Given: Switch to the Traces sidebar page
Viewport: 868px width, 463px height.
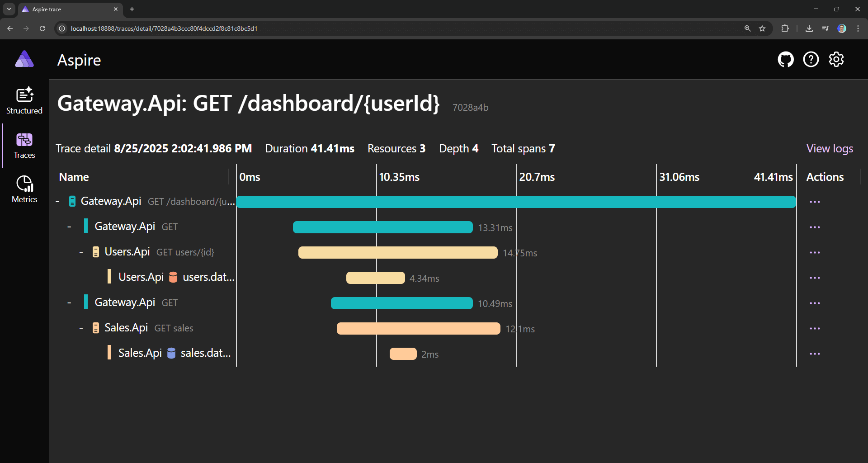Looking at the screenshot, I should point(24,146).
